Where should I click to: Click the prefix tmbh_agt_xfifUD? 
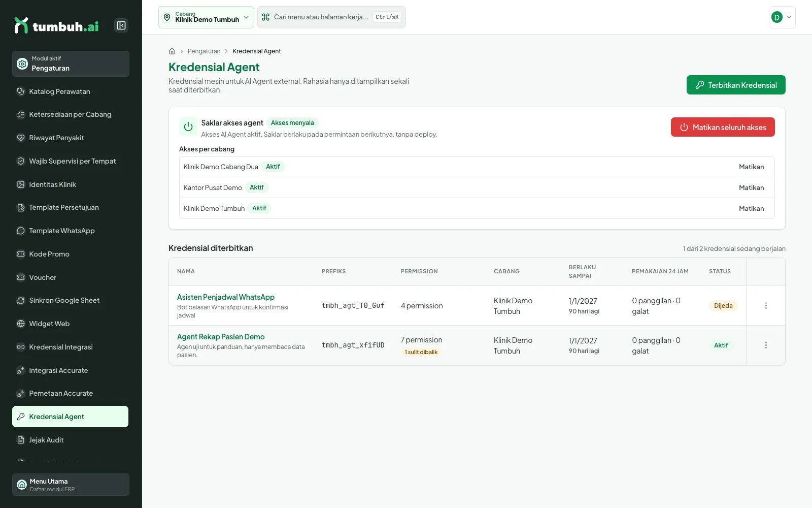tap(353, 345)
